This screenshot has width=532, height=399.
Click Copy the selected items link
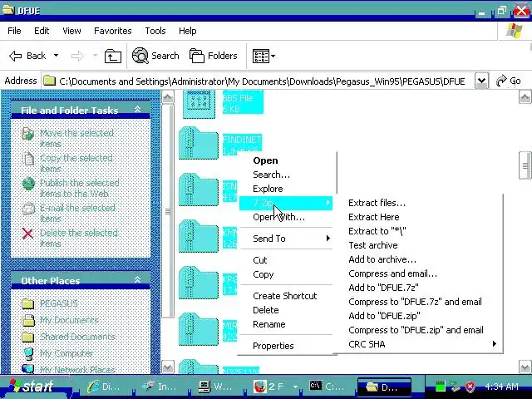click(x=76, y=163)
